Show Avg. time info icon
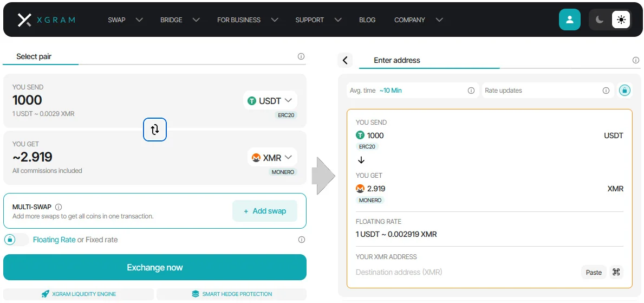Screen dimensions: 644x303 (x=471, y=91)
